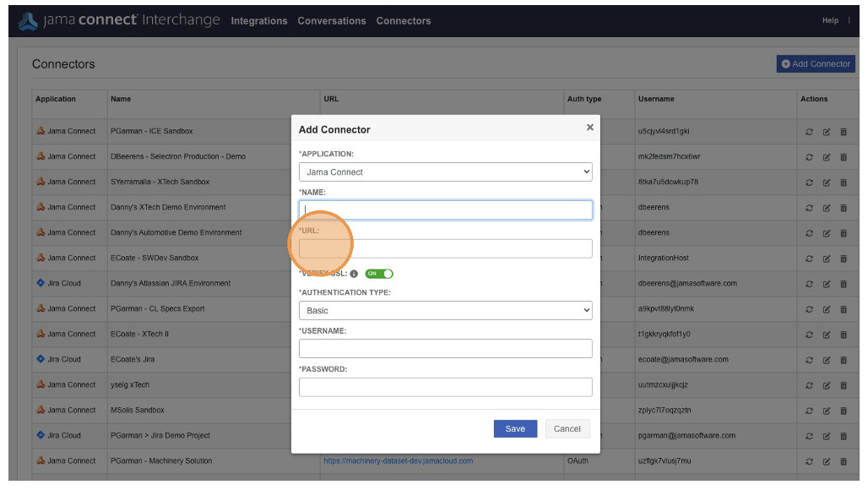Viewport: 868px width, 490px height.
Task: Delete the ECoate - SWDev Sandbox connector
Action: 844,259
